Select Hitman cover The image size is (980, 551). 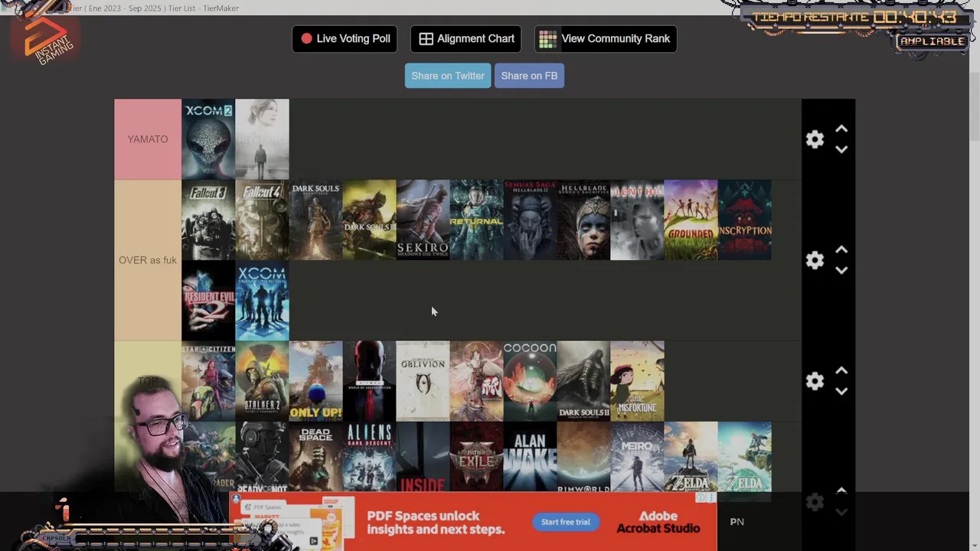coord(369,381)
